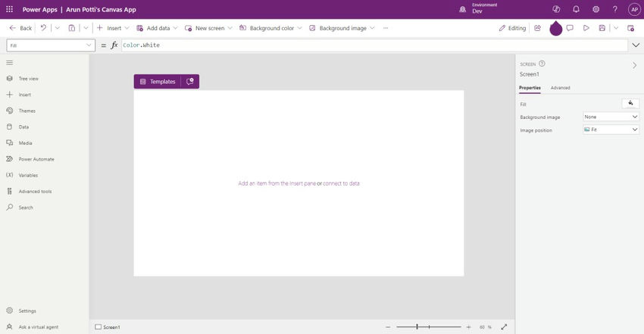
Task: Click the Editing mode button
Action: click(512, 28)
